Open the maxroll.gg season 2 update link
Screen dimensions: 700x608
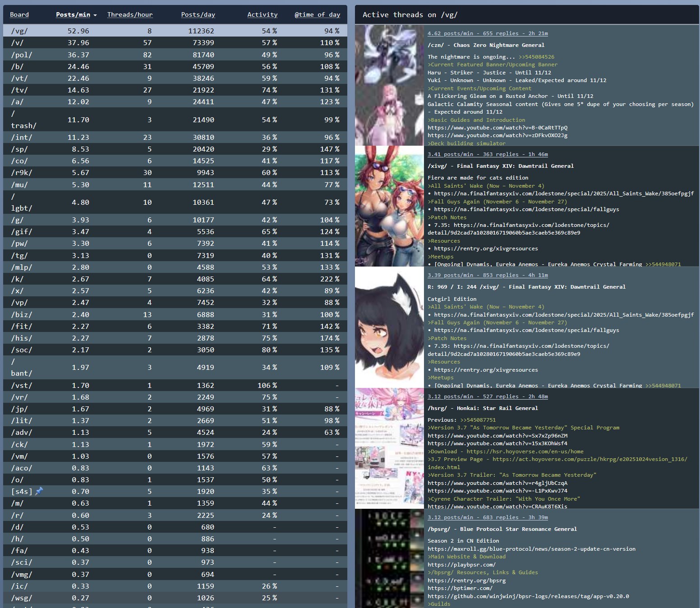click(531, 549)
